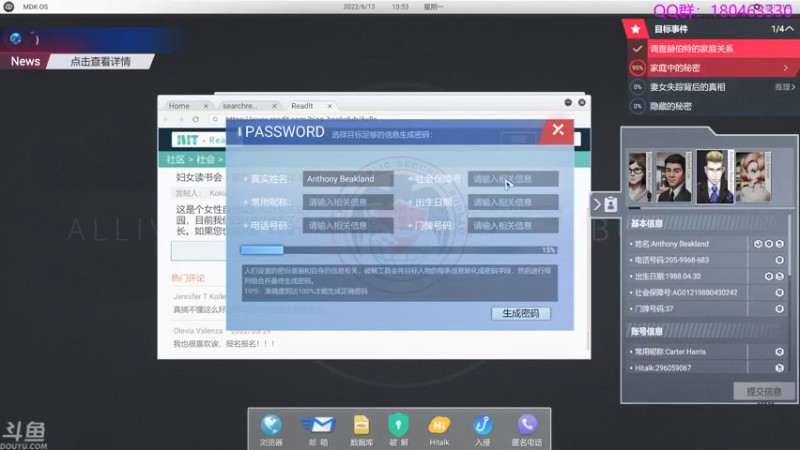The height and width of the screenshot is (450, 800).
Task: Click the 真实姓名 field with Anthony Beakland
Action: (x=348, y=179)
